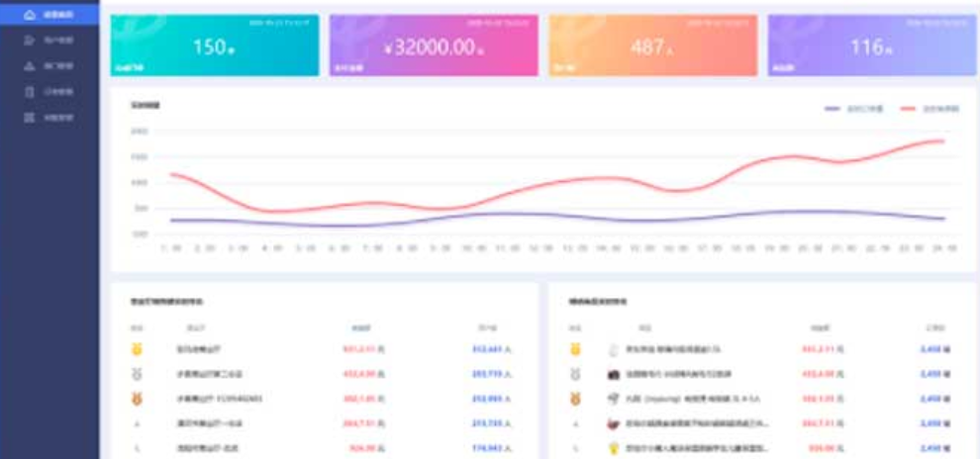The height and width of the screenshot is (459, 980).
Task: Click the user icon in the sidebar
Action: 29,41
